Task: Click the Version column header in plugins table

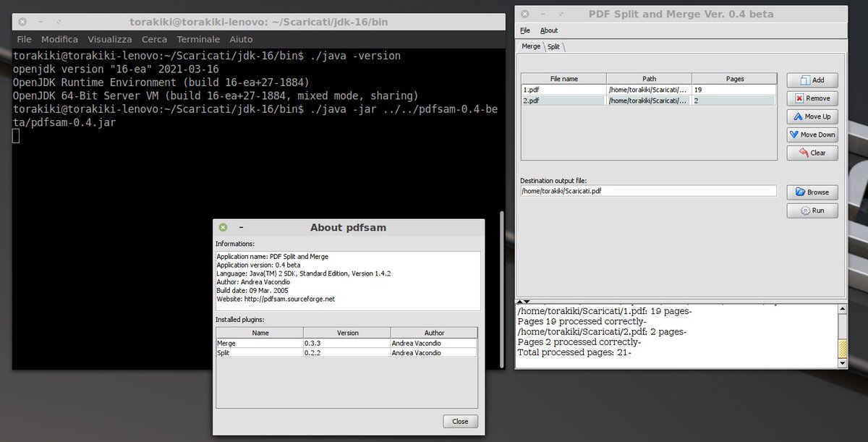Action: point(347,333)
